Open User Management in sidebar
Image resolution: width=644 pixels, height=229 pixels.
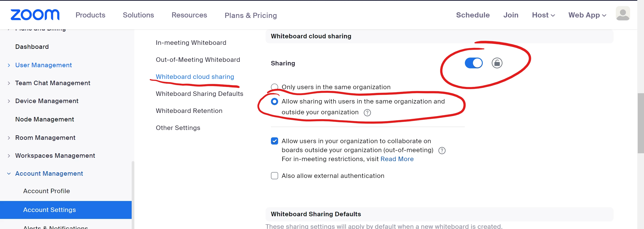[43, 65]
